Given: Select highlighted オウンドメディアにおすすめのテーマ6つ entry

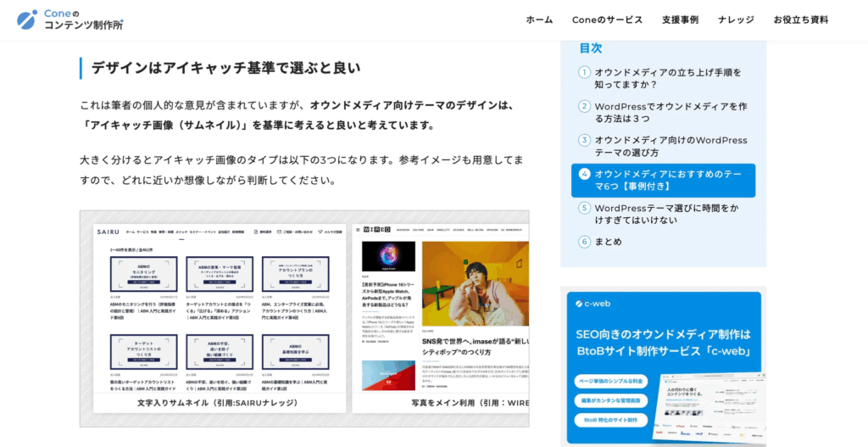Looking at the screenshot, I should click(663, 181).
